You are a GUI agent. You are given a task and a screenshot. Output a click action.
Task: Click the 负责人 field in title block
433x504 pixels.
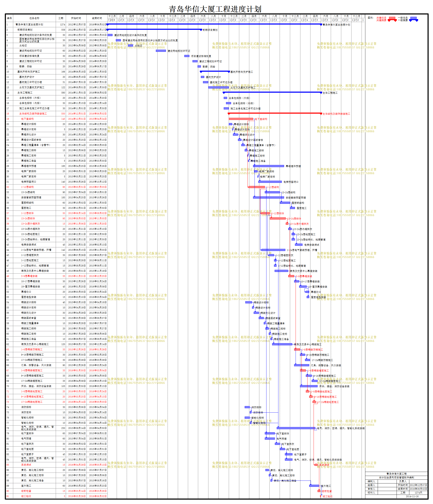pyautogui.click(x=403, y=481)
